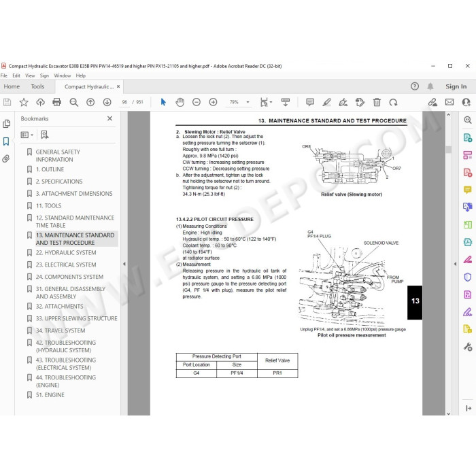Click the share with others person icon
Screen dimensions: 476x476
click(466, 102)
